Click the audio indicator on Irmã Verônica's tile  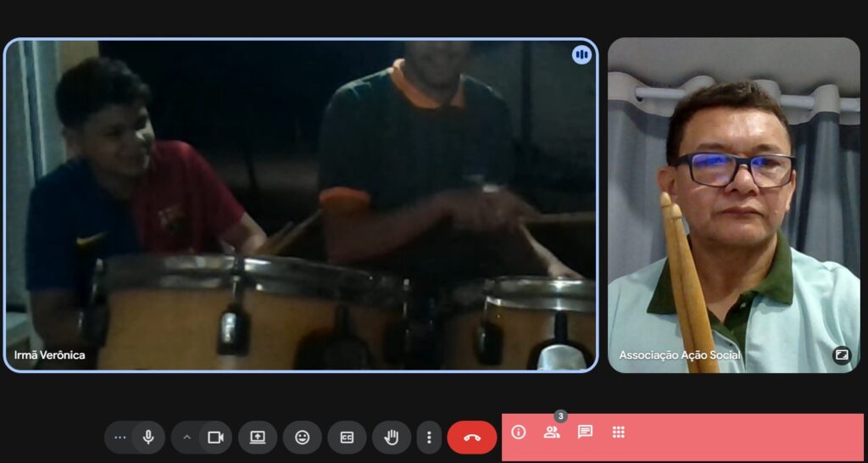coord(581,55)
